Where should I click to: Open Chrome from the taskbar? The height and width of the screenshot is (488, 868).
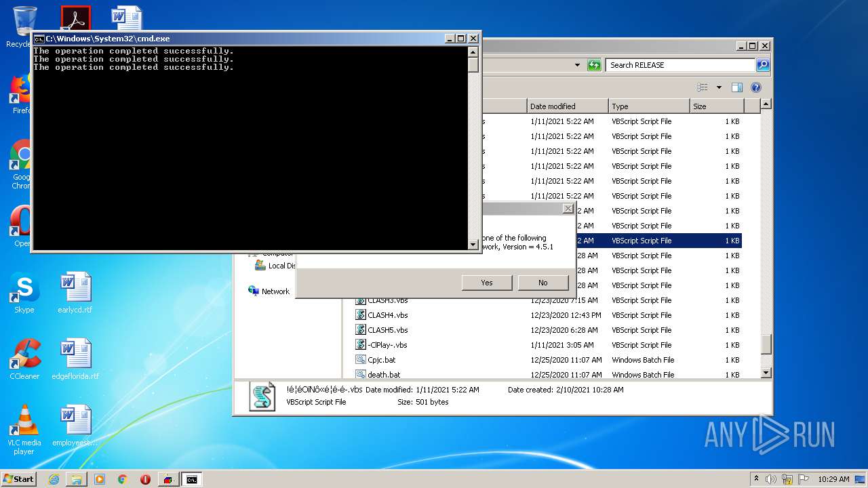(123, 479)
